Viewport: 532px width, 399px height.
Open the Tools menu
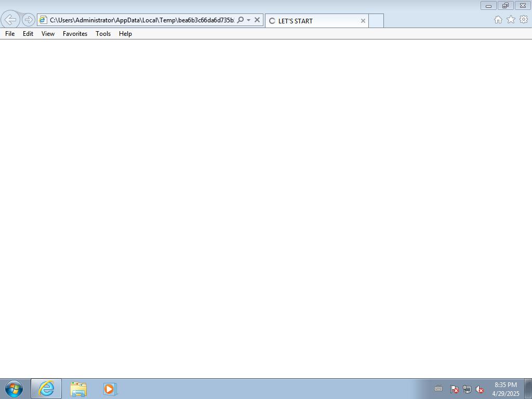coord(103,34)
